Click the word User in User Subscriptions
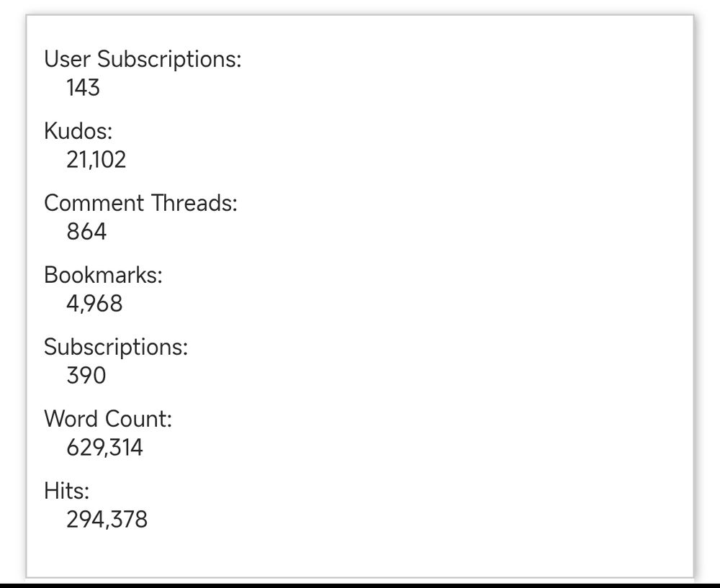Screen dimensions: 720x588 (x=68, y=59)
